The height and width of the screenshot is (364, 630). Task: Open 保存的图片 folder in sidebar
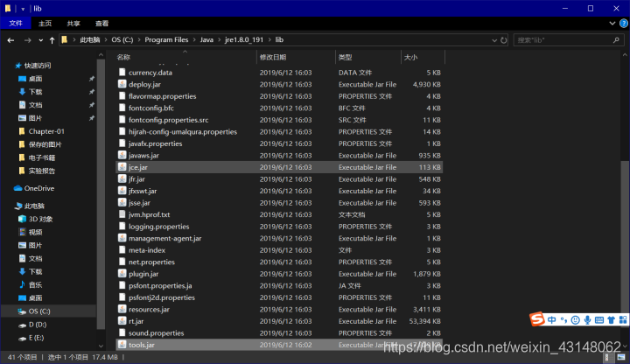click(x=45, y=144)
